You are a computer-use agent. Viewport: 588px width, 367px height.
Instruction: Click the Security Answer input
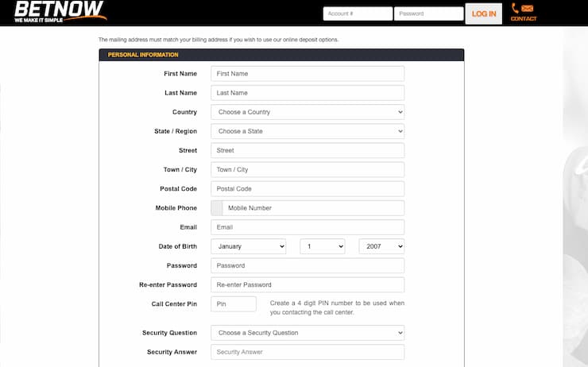coord(308,352)
